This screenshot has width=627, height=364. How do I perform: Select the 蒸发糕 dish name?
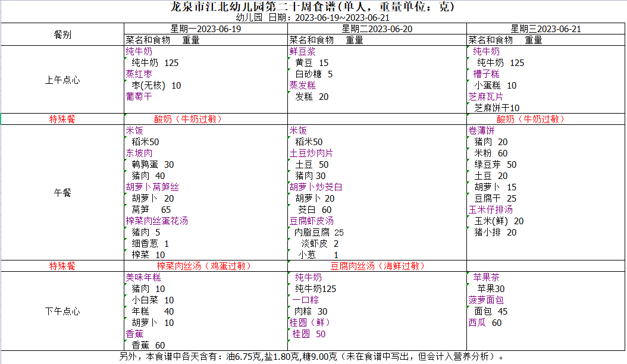tap(302, 86)
